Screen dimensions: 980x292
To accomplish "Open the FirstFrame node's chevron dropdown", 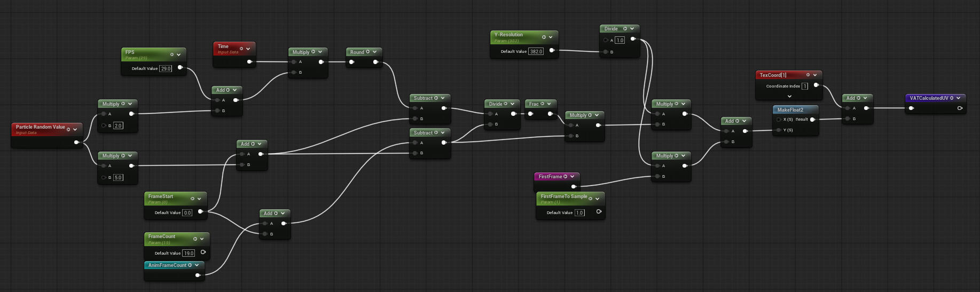I will [572, 176].
